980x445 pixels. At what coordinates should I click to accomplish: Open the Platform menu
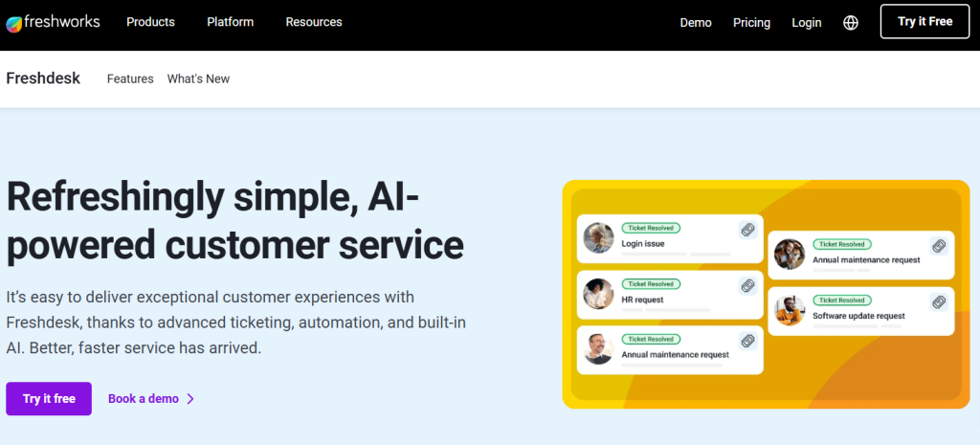tap(230, 22)
